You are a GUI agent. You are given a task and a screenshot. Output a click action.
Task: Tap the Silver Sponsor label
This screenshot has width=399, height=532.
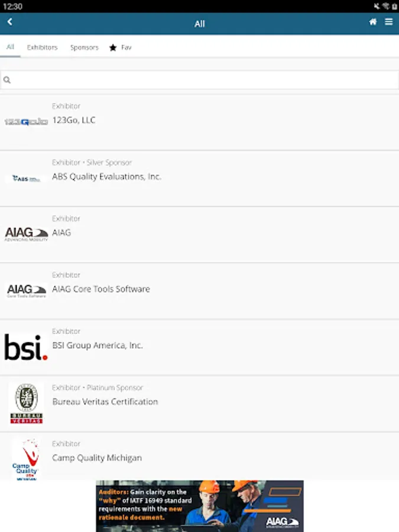(x=109, y=163)
